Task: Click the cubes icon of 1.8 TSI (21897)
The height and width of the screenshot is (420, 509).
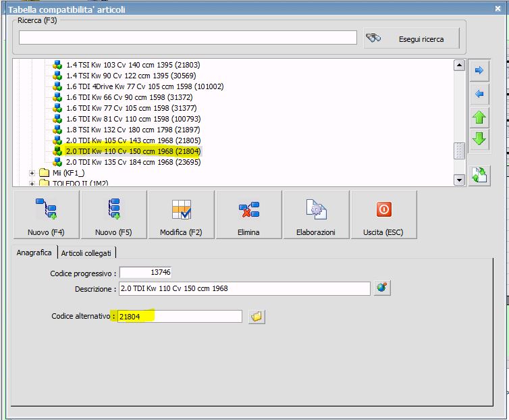Action: tap(57, 130)
